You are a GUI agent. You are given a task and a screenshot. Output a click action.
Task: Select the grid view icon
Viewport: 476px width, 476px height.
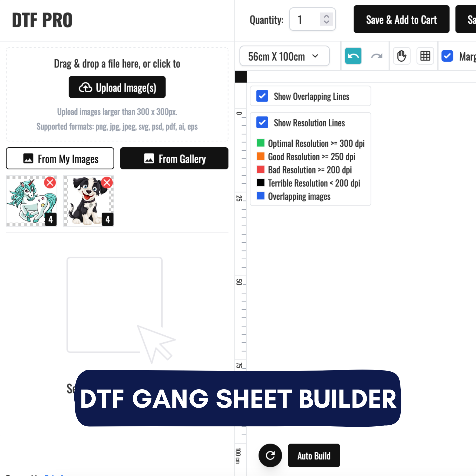click(425, 56)
